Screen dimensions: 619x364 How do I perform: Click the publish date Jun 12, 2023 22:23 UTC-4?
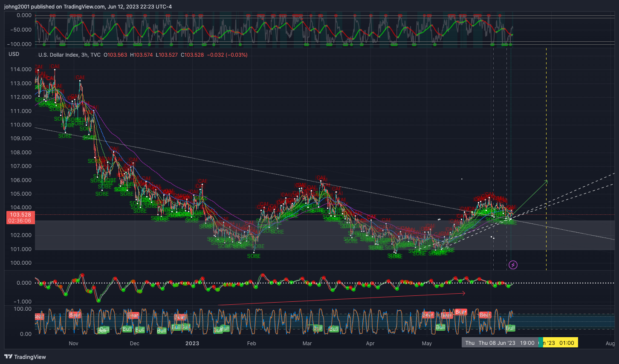tap(140, 6)
